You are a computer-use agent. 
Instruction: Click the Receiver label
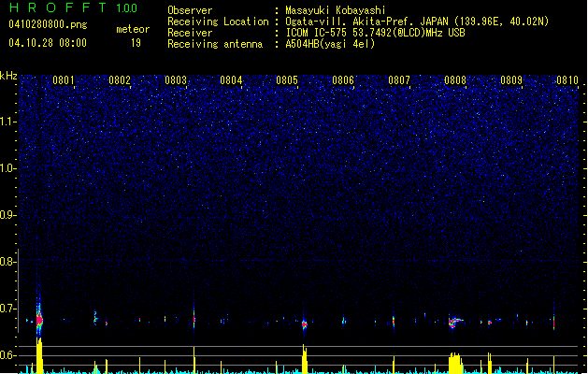pyautogui.click(x=190, y=33)
